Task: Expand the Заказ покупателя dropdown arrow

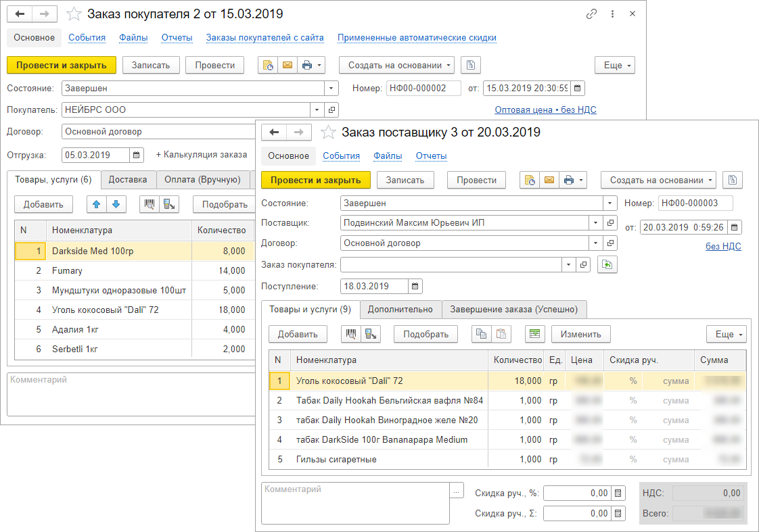Action: tap(569, 265)
